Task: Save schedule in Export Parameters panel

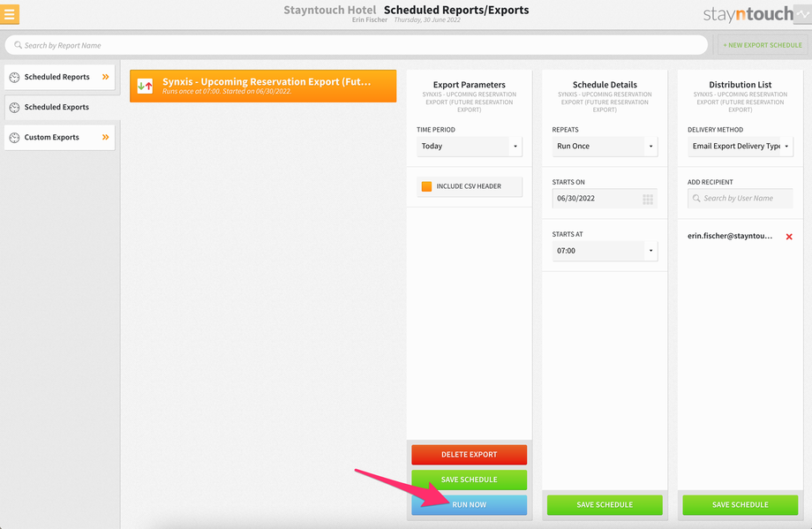Action: [470, 480]
